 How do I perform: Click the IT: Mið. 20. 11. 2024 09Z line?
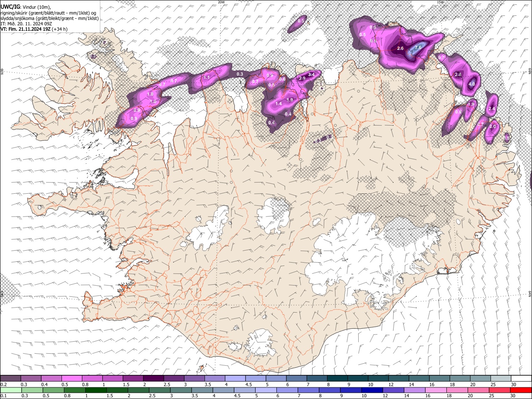[26, 24]
